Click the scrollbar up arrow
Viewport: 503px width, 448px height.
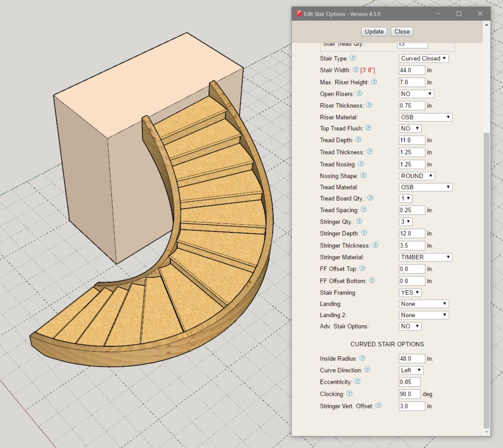coord(487,25)
